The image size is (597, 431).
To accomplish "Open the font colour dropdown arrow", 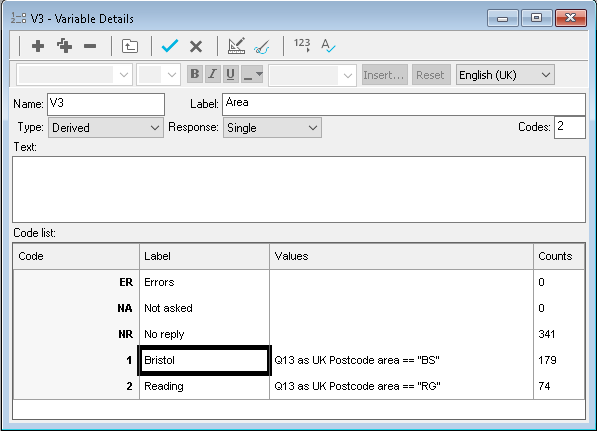I will [x=259, y=74].
